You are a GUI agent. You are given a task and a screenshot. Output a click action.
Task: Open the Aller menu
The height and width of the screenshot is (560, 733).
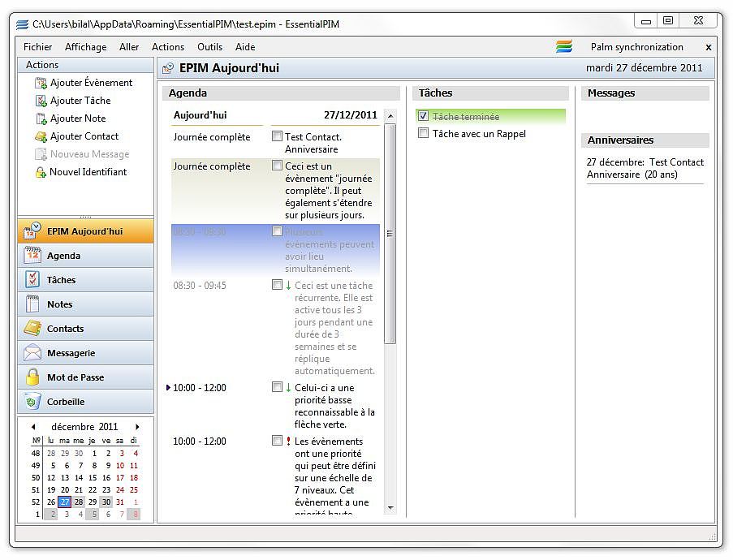click(x=129, y=47)
